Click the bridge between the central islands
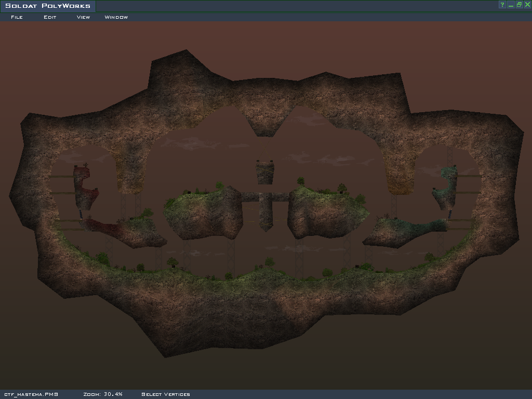The width and height of the screenshot is (532, 399). pos(265,197)
